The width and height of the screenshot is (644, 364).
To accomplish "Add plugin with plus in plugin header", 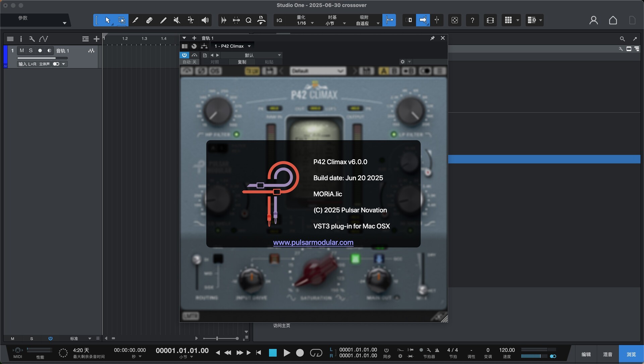I will click(x=194, y=38).
